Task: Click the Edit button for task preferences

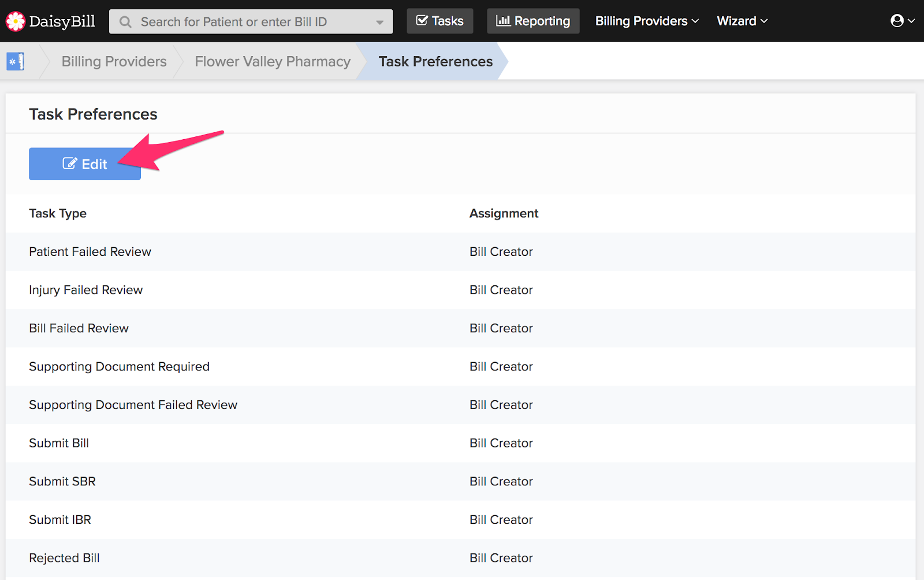Action: [x=85, y=164]
